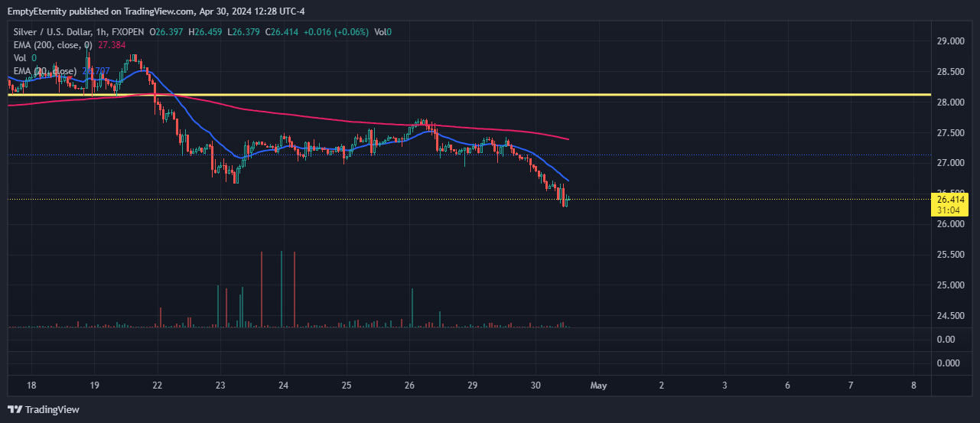Click the 29.000 price axis label
980x423 pixels.
point(949,41)
